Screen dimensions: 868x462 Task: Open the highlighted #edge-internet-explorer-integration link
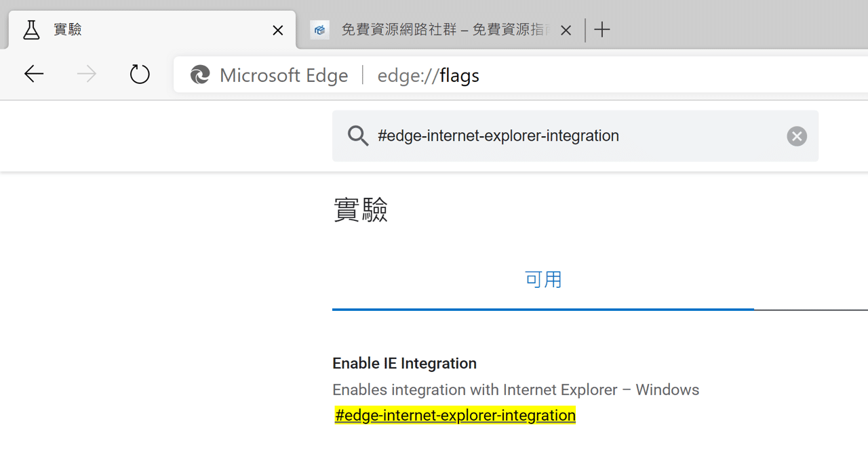(x=454, y=415)
